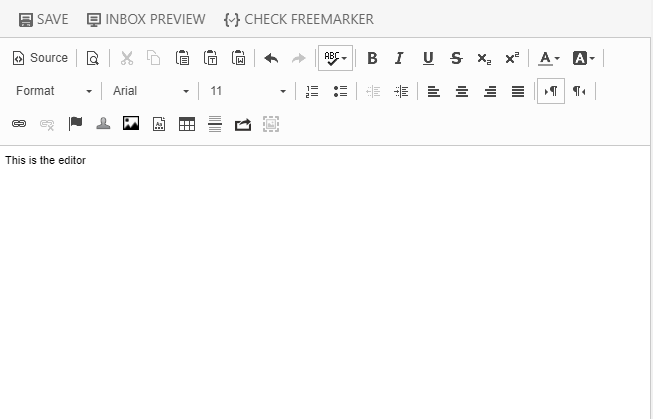Toggle Underline formatting
The height and width of the screenshot is (419, 653).
pos(428,58)
